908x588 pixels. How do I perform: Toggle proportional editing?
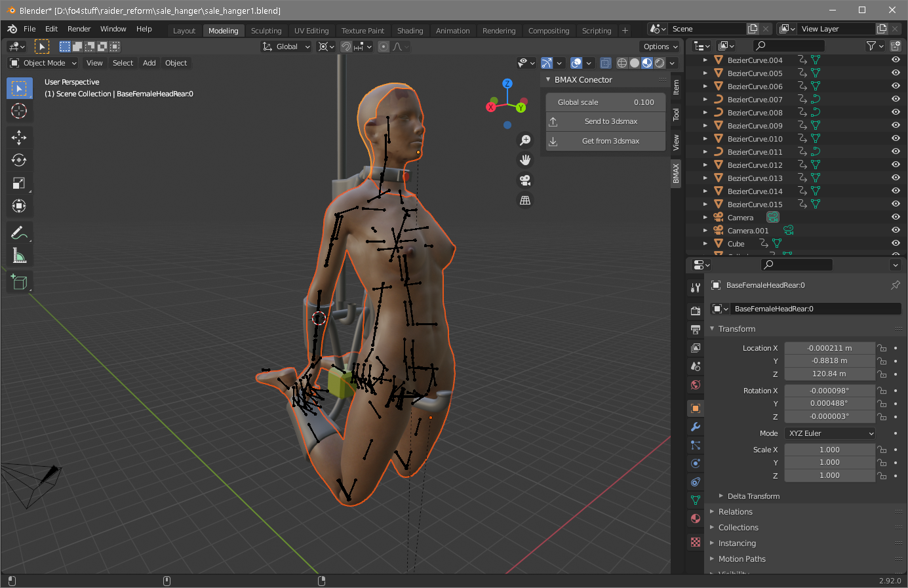click(x=384, y=47)
